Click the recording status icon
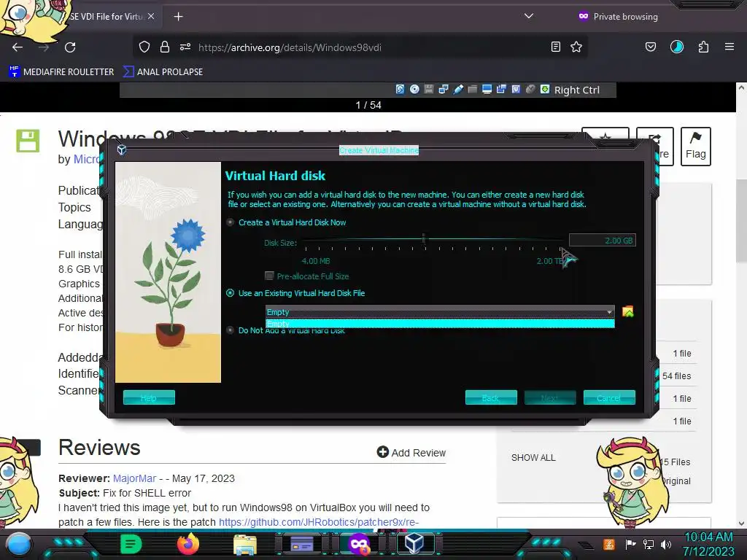 501,90
